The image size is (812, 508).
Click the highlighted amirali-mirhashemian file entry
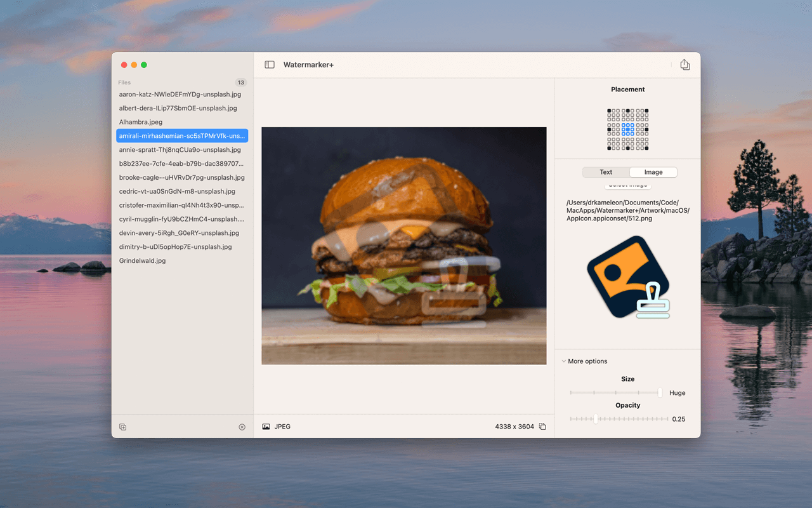coord(182,135)
